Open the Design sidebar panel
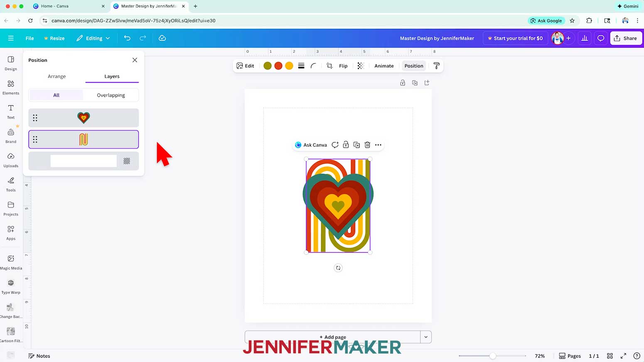This screenshot has width=644, height=362. pos(11,63)
